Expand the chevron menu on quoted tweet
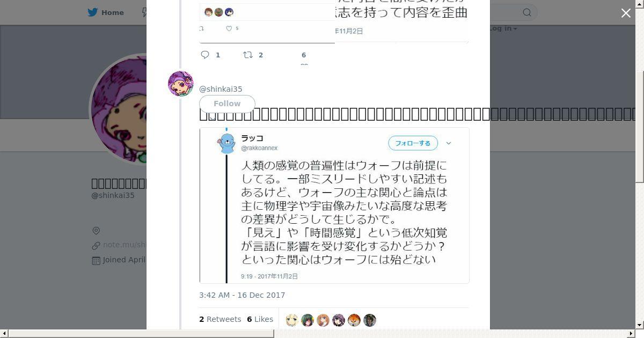This screenshot has height=338, width=644. tap(449, 143)
